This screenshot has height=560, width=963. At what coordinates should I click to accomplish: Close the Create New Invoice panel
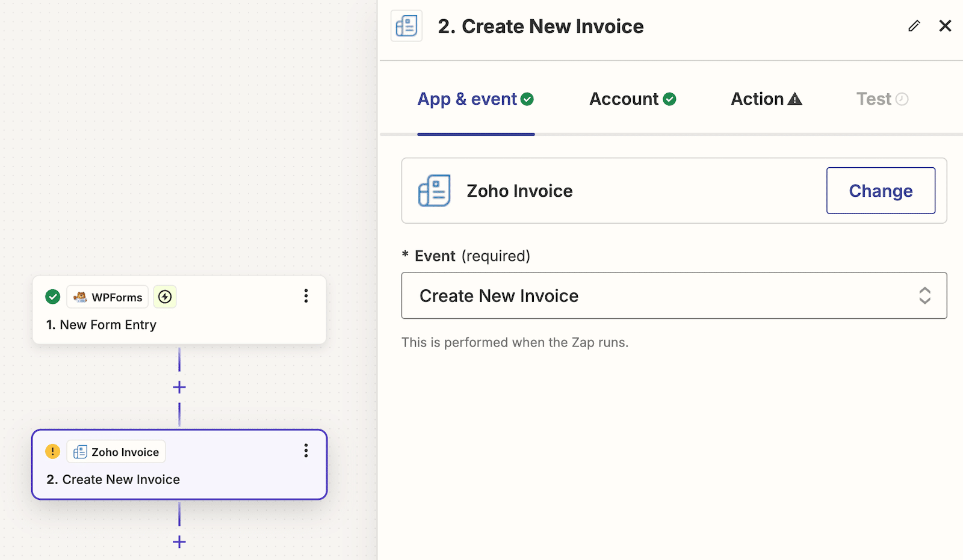(945, 26)
